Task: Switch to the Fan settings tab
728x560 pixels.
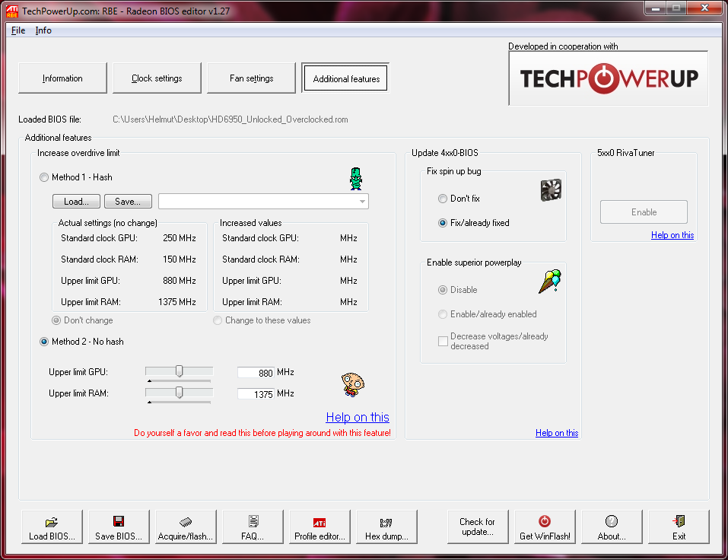Action: [x=251, y=78]
